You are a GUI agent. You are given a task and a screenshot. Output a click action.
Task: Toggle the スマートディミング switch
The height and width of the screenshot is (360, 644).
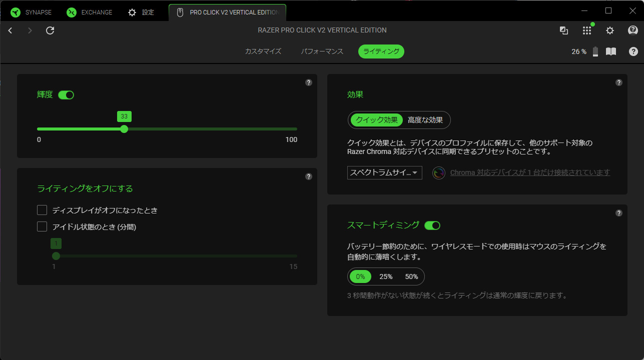pyautogui.click(x=432, y=225)
